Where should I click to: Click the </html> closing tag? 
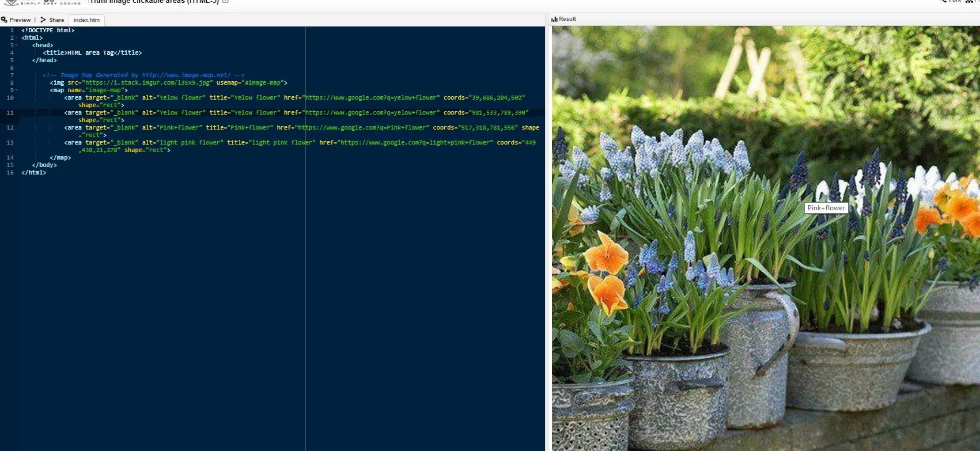tap(34, 173)
